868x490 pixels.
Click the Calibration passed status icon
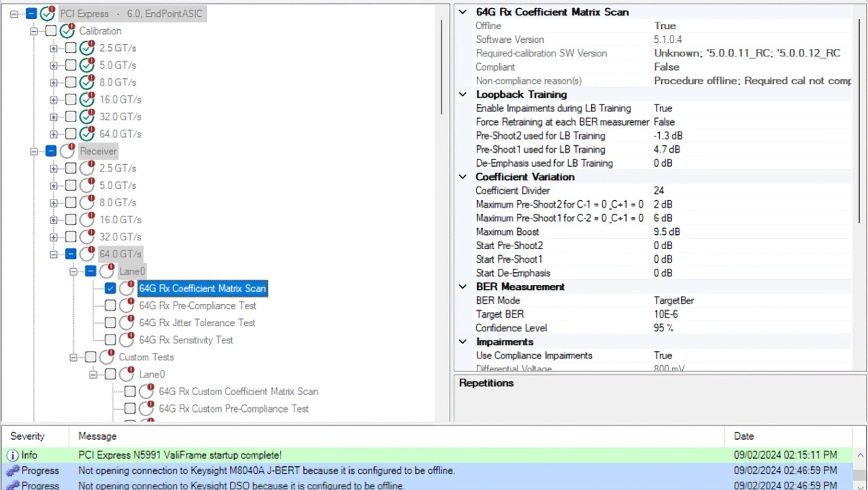[x=67, y=31]
